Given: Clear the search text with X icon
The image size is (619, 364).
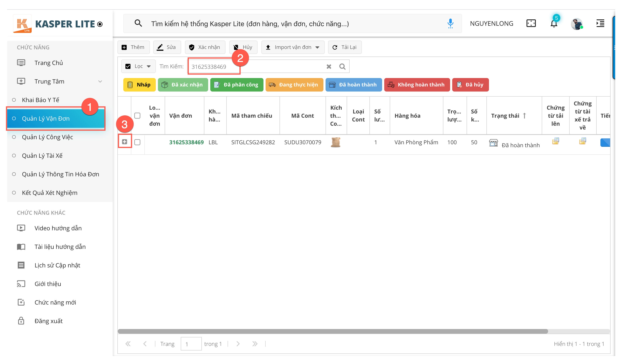Looking at the screenshot, I should tap(329, 66).
